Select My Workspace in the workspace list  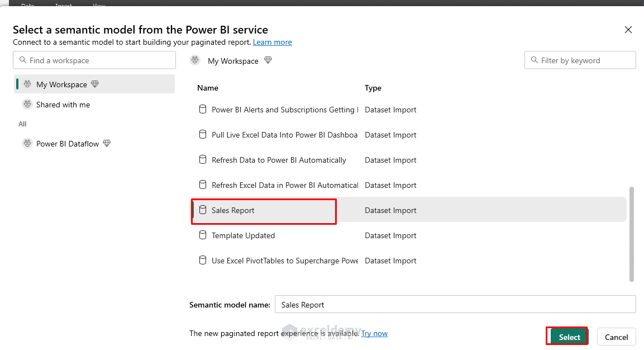click(x=94, y=84)
